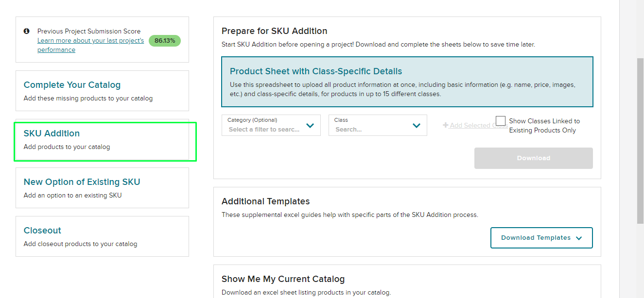Click the Show Me My Current Catalog heading
644x298 pixels.
tap(283, 279)
